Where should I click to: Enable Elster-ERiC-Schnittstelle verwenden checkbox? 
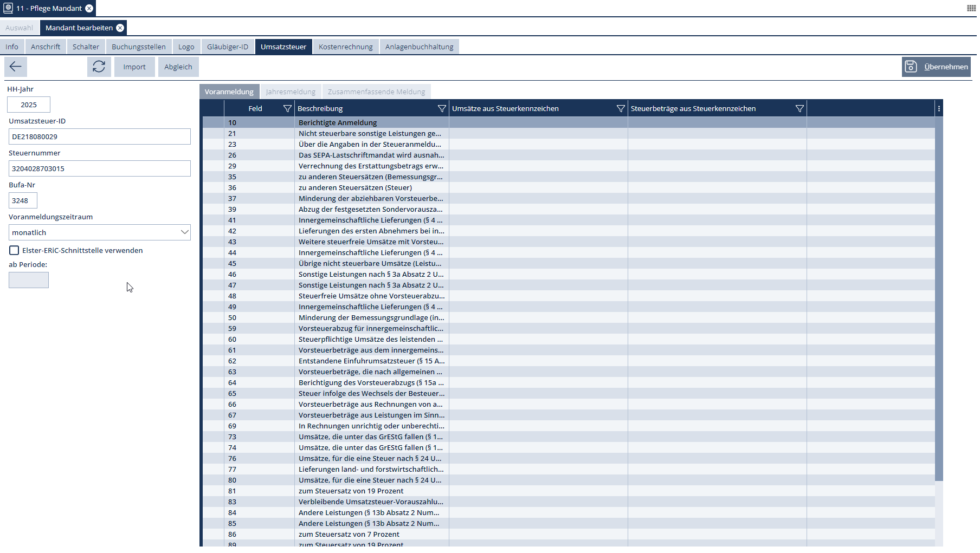[14, 250]
